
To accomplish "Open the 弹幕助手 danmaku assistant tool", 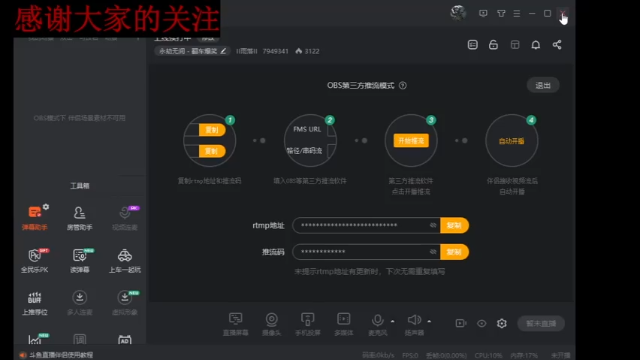I will [34, 218].
